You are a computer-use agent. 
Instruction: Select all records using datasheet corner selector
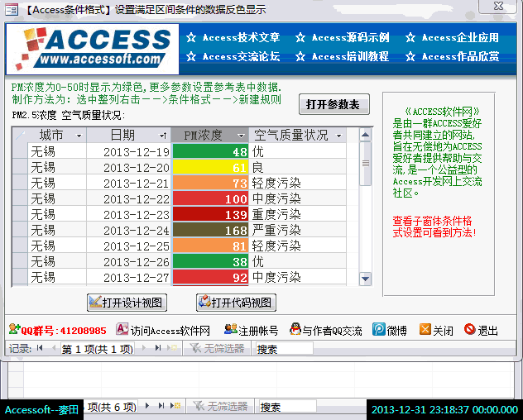[x=20, y=135]
